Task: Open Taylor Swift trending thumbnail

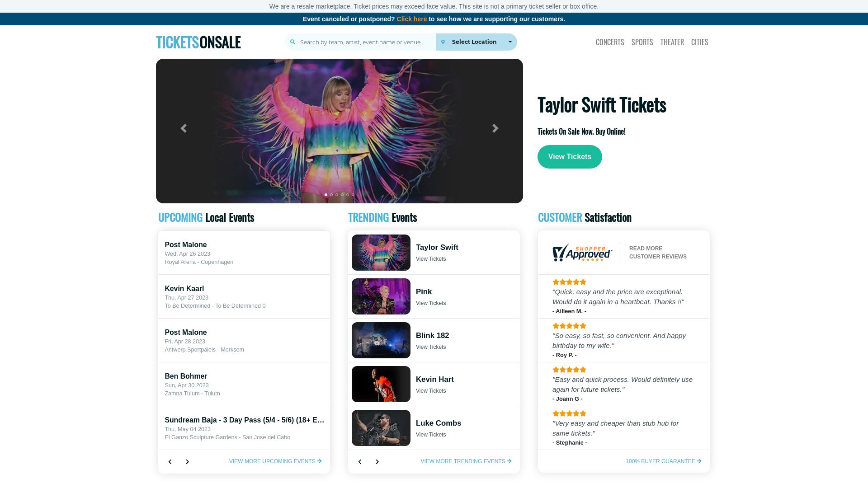Action: (x=381, y=253)
